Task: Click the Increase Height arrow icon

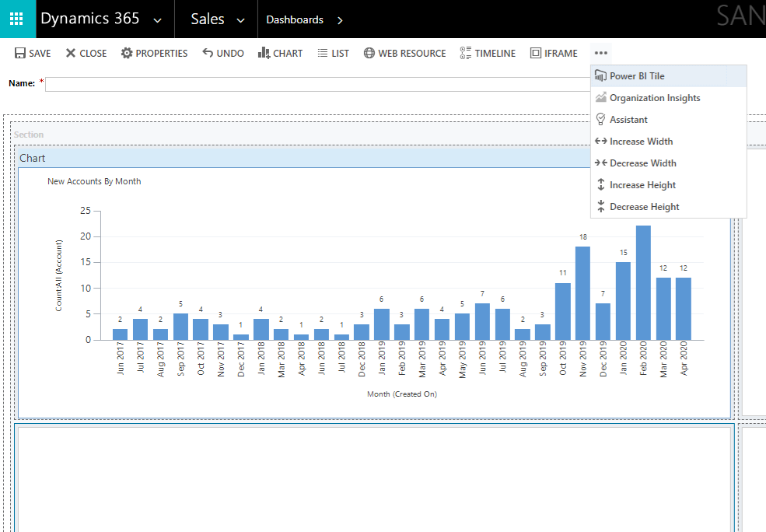Action: 601,184
